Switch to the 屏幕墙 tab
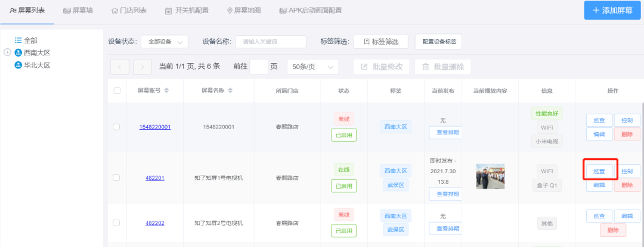Viewport: 644px width, 247px height. pos(78,11)
